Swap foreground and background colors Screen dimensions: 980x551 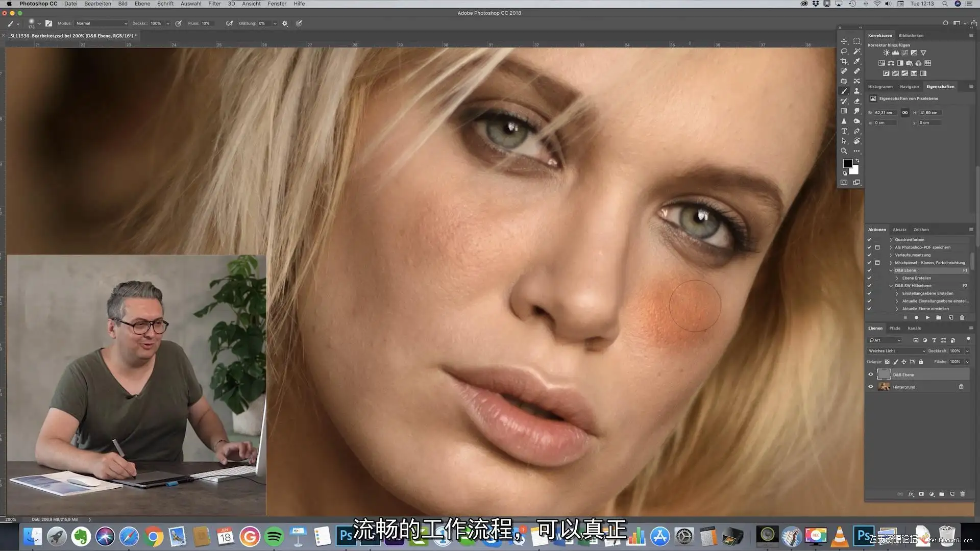point(857,161)
